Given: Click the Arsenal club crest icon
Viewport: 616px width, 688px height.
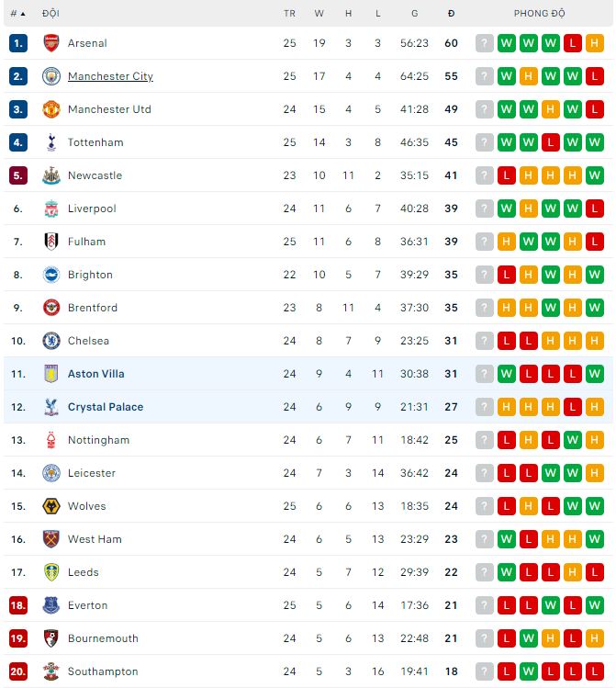Looking at the screenshot, I should (x=51, y=43).
